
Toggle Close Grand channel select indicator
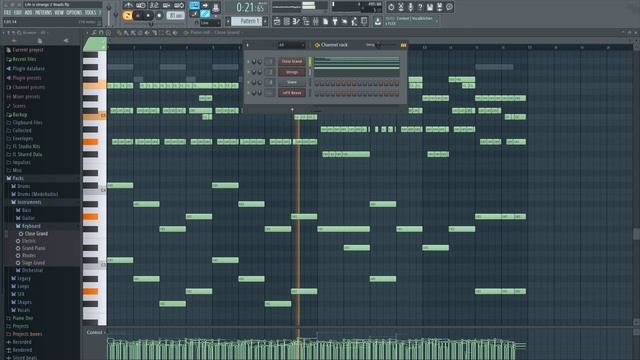tap(310, 62)
